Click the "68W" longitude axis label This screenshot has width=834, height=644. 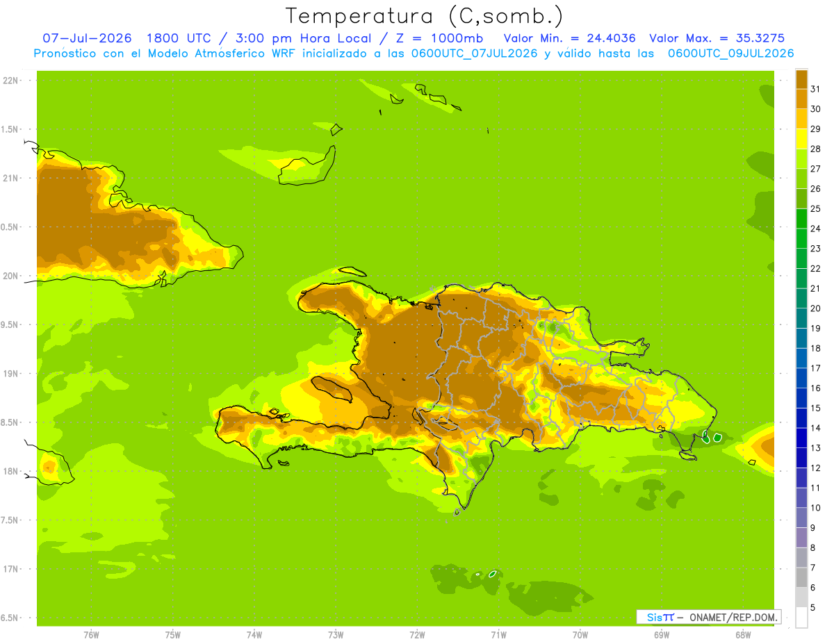(743, 634)
